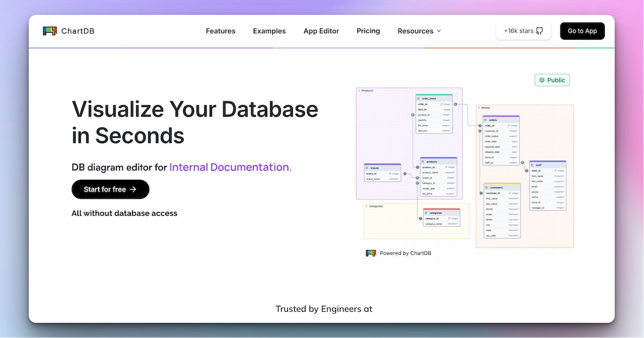Viewport: 644px width, 338px height.
Task: Click the table icon on the staff table
Action: coord(533,164)
